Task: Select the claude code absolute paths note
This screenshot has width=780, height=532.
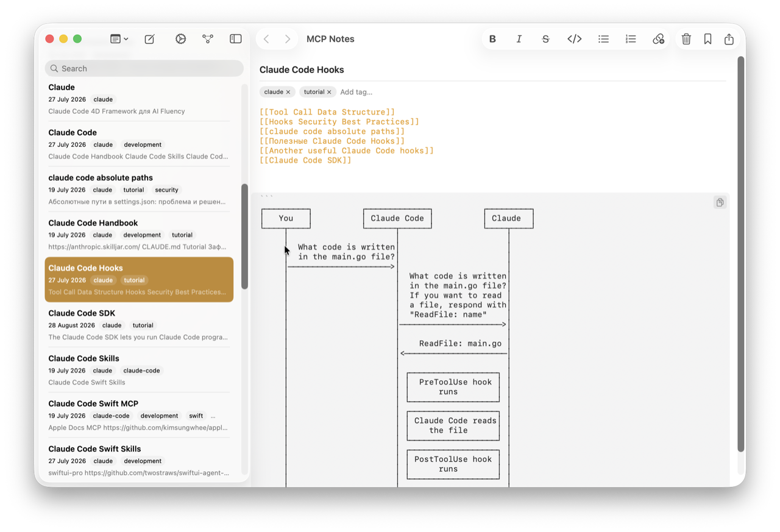Action: pos(139,190)
